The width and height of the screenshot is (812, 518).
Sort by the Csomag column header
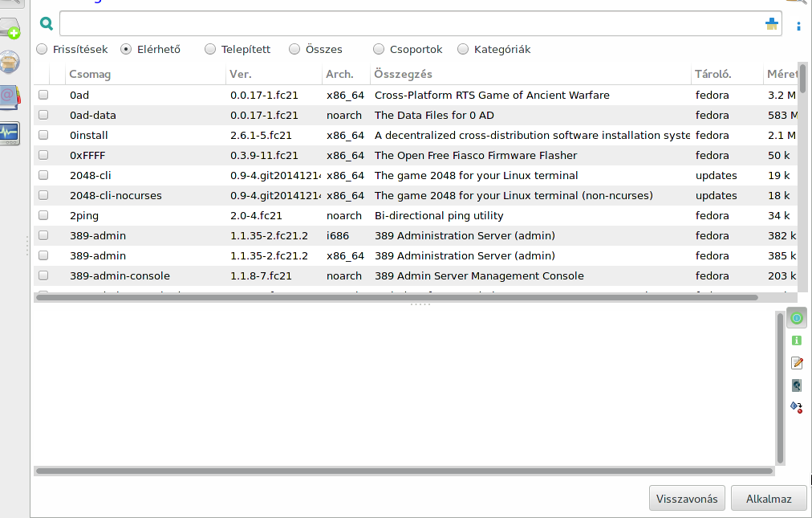coord(90,75)
